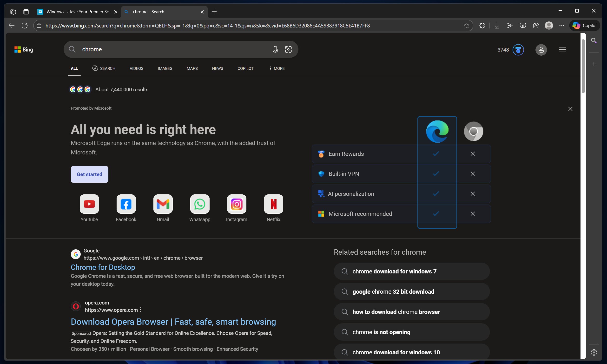This screenshot has width=607, height=364.
Task: Click the Microsoft Rewards medal icon
Action: point(518,50)
